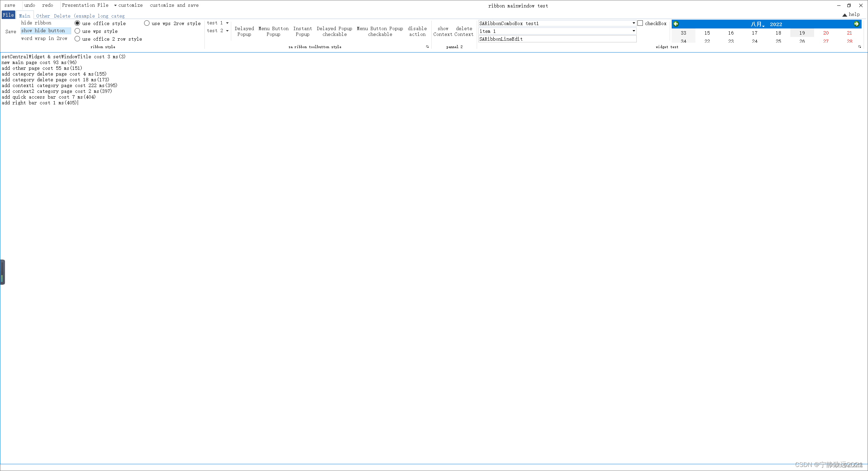Click save in quick access bar

coord(10,5)
